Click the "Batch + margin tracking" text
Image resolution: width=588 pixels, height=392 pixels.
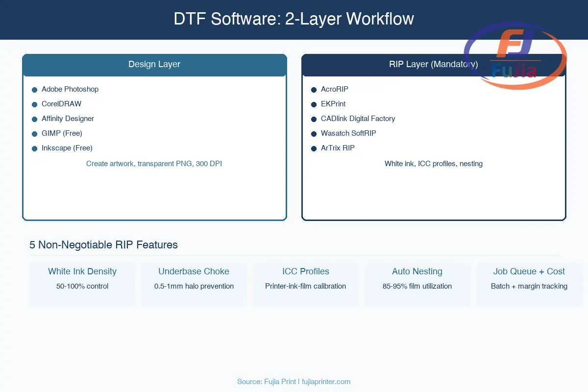pyautogui.click(x=529, y=286)
